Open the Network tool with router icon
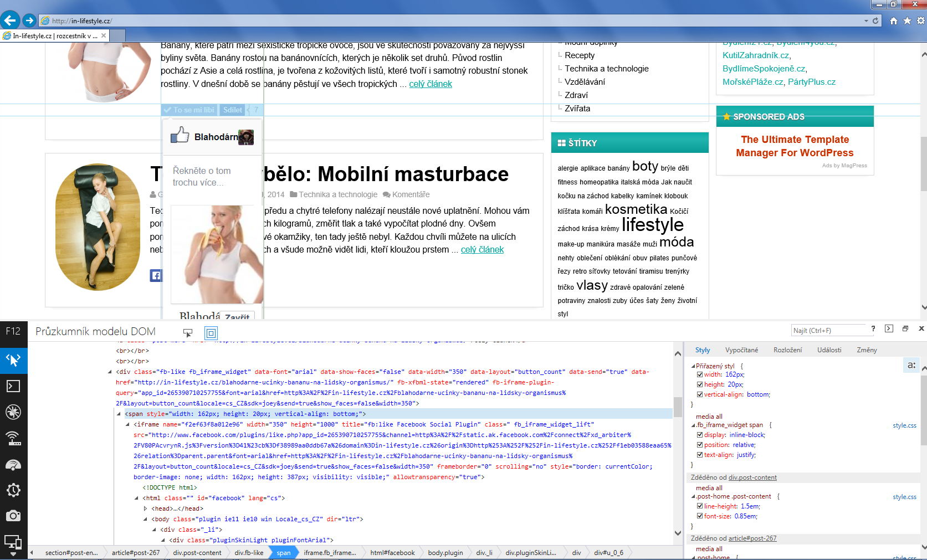 point(13,438)
